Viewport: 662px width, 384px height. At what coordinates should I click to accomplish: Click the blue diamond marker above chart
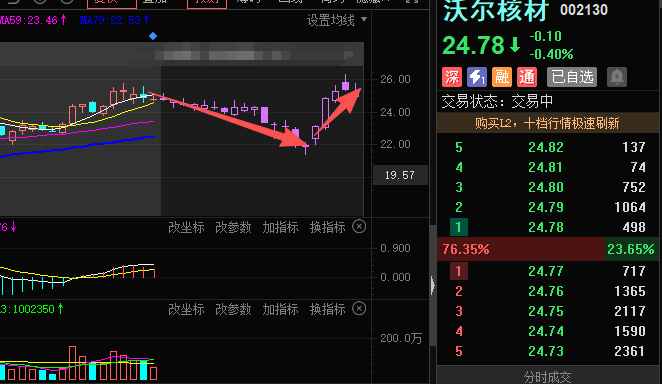tap(153, 36)
